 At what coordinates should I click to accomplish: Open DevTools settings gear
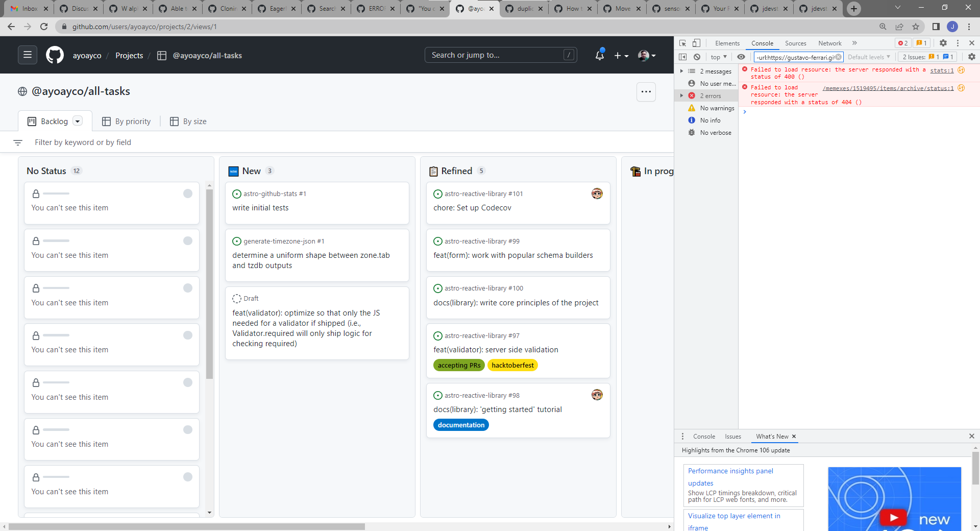(x=943, y=43)
